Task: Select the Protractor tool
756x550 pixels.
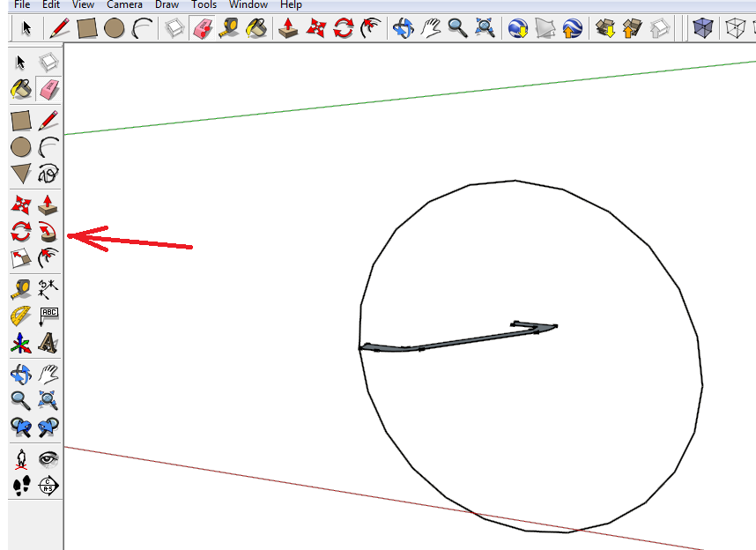Action: 21,316
